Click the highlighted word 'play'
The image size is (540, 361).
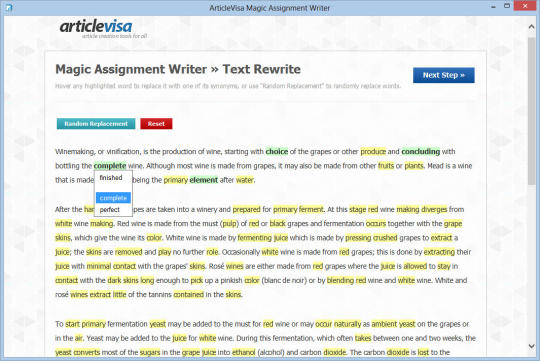click(165, 252)
